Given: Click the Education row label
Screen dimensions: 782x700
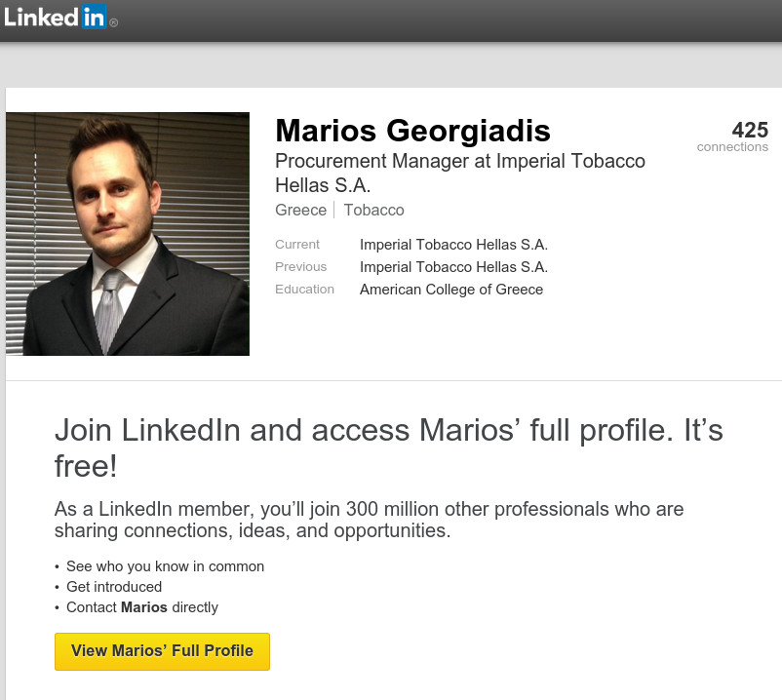Looking at the screenshot, I should (304, 290).
